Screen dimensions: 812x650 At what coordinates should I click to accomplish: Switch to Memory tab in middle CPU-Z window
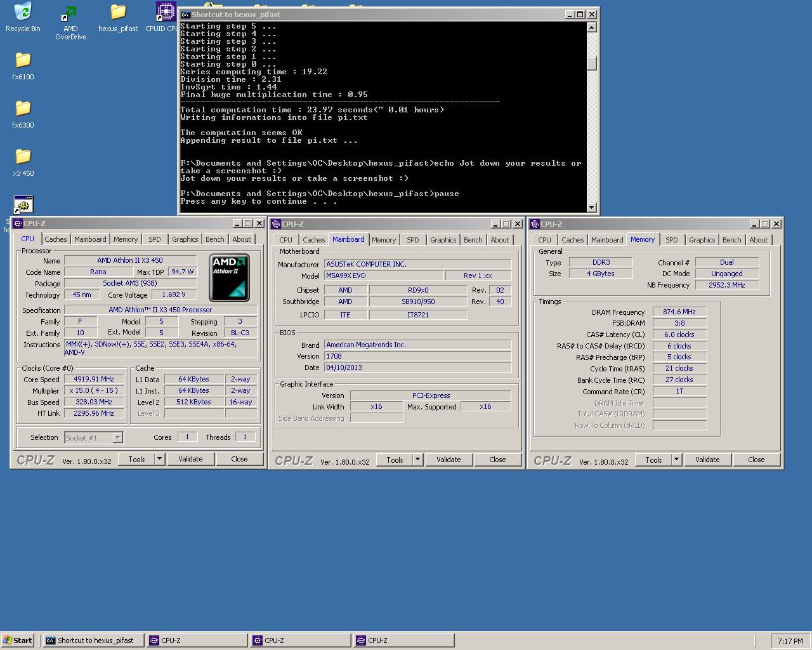point(384,240)
